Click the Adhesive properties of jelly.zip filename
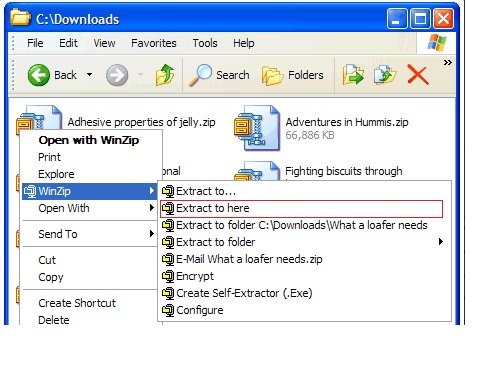Screen dimensions: 485x383 (x=141, y=122)
